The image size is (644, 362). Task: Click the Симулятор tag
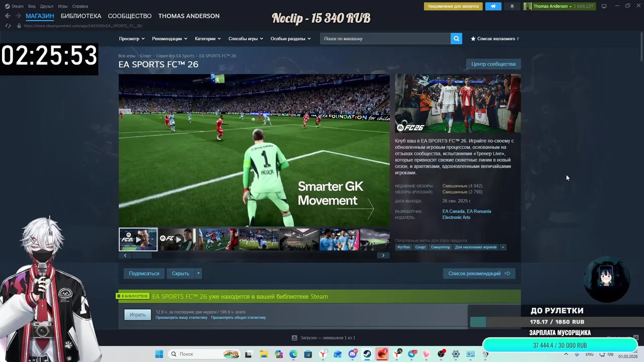pos(440,247)
